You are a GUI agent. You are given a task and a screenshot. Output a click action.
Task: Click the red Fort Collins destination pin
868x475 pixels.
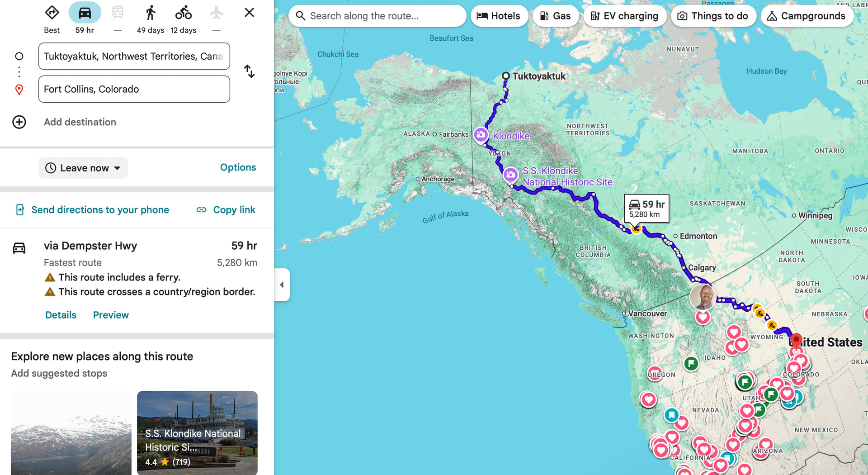point(796,340)
